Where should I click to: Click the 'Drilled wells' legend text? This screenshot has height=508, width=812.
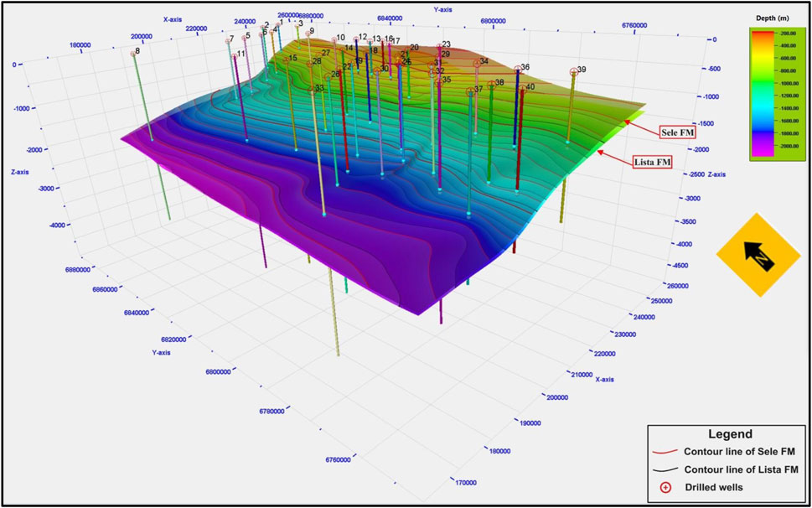[714, 487]
